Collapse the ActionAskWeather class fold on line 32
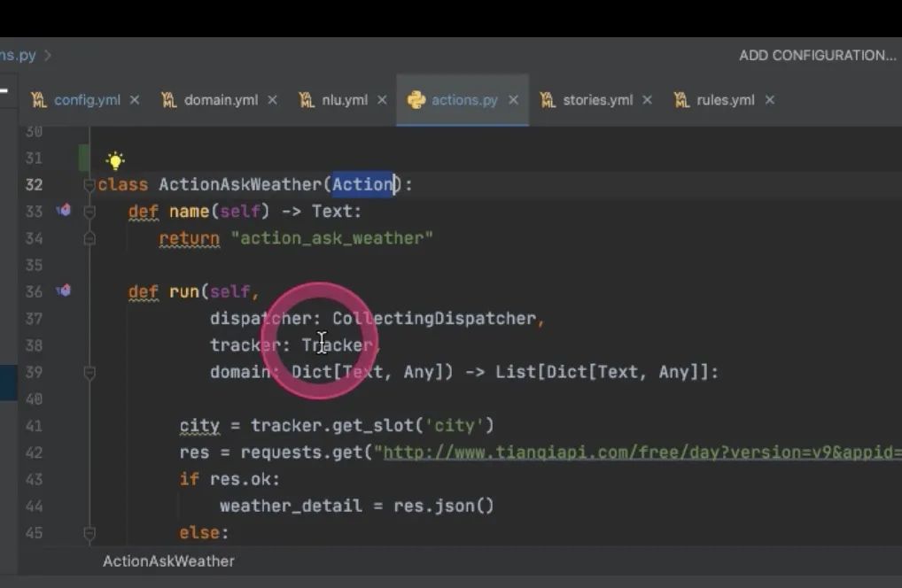 coord(89,185)
